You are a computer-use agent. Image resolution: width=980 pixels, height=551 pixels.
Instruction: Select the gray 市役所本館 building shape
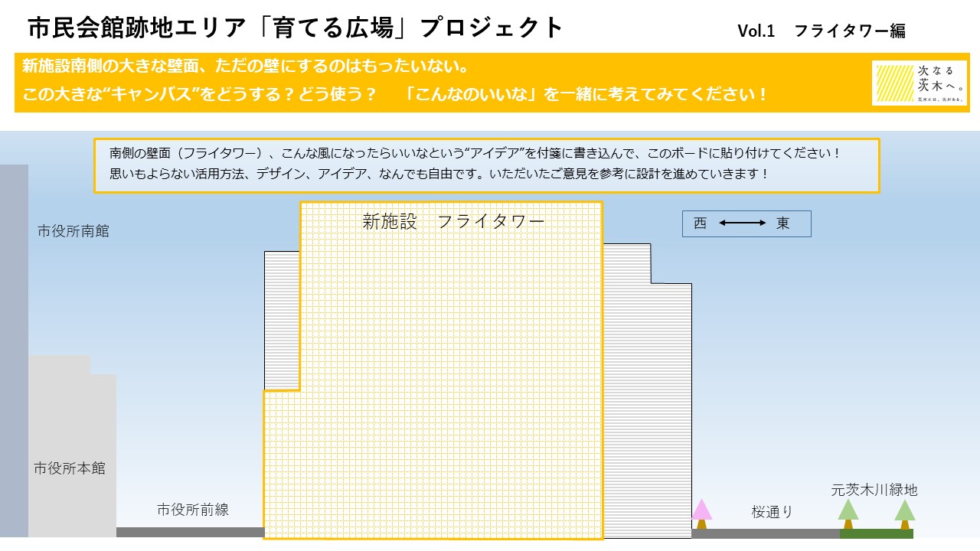tap(72, 446)
